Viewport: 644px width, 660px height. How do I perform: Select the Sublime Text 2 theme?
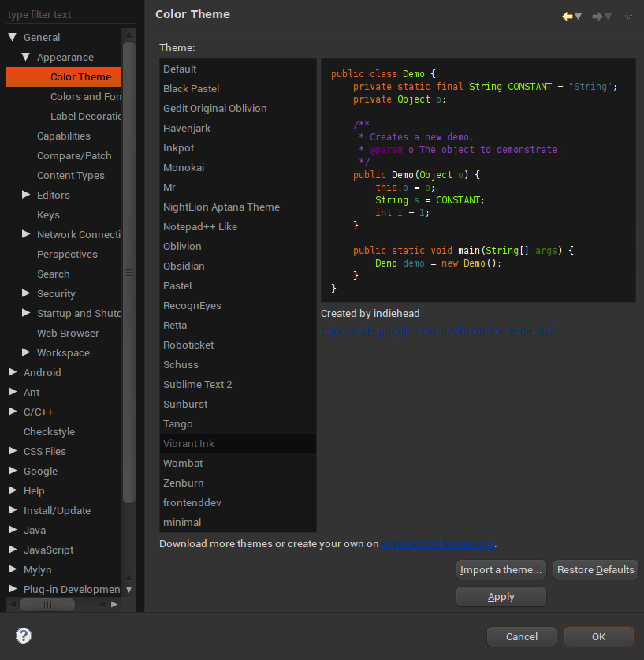point(197,384)
